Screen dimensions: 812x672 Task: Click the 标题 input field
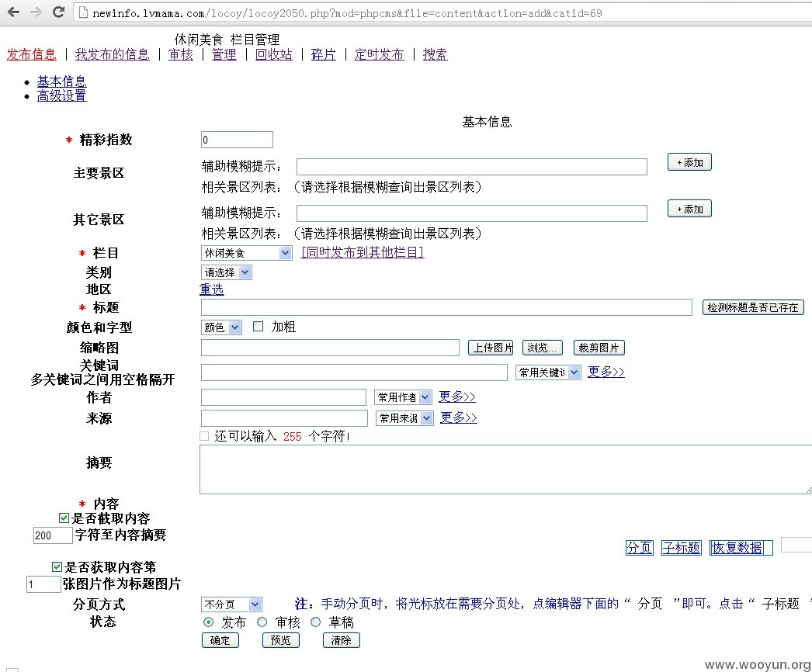point(446,307)
